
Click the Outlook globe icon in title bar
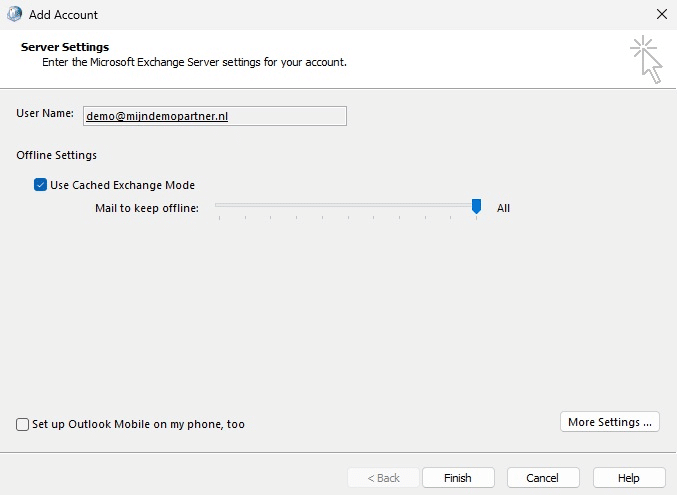pos(14,14)
